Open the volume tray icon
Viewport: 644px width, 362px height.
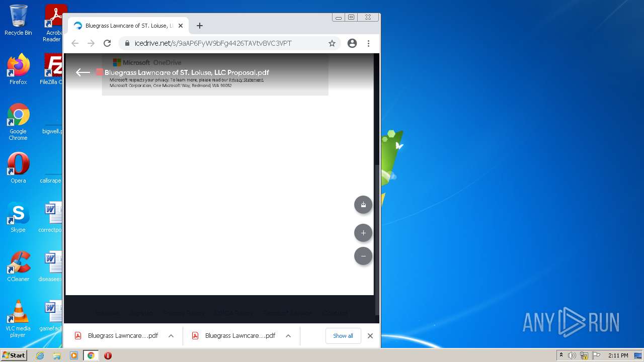(x=572, y=355)
